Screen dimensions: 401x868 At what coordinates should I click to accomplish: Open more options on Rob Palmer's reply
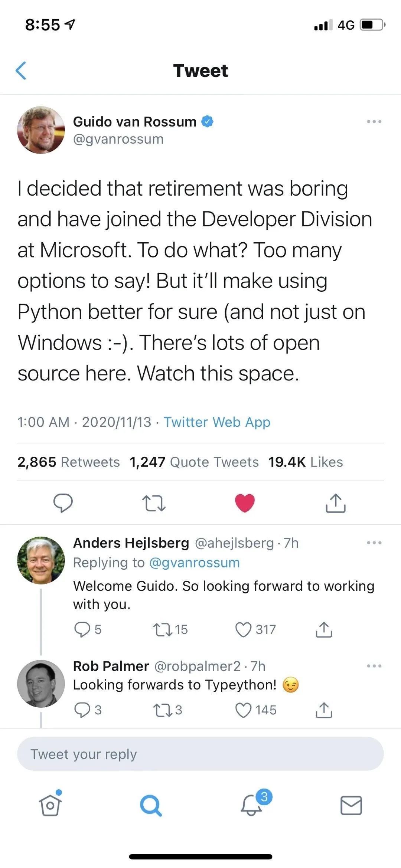tap(374, 666)
